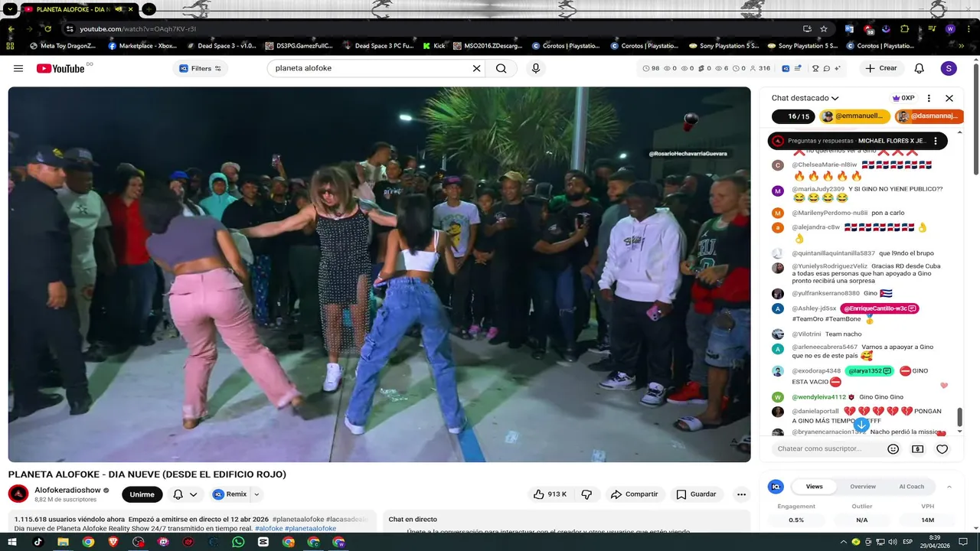
Task: Expand the notification bell preferences dropdown
Action: tap(194, 494)
